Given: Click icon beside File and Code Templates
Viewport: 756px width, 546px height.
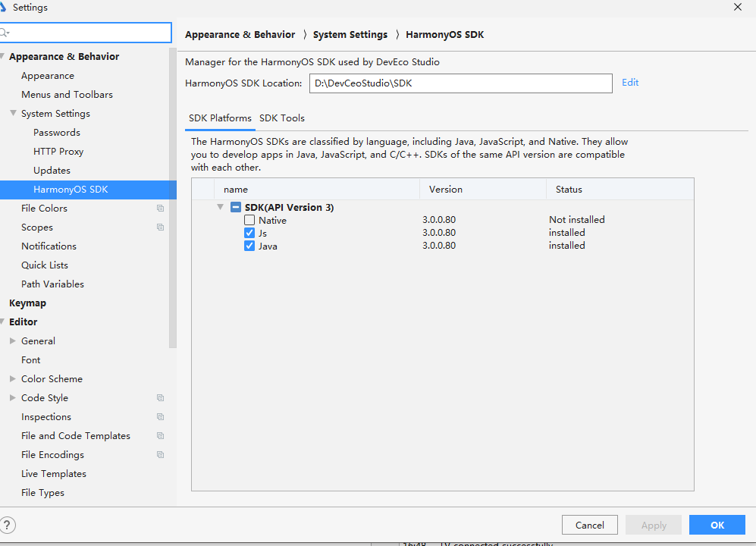Looking at the screenshot, I should click(160, 436).
